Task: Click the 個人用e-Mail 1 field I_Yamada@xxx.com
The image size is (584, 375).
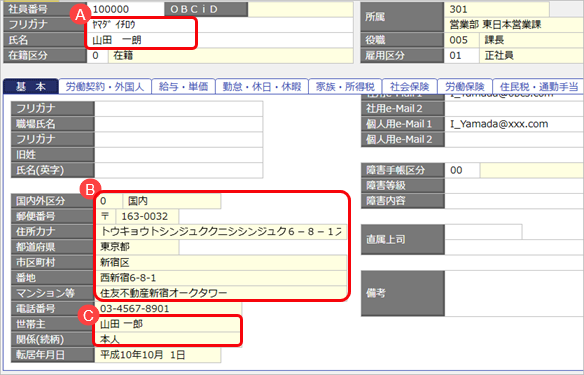Action: 514,124
